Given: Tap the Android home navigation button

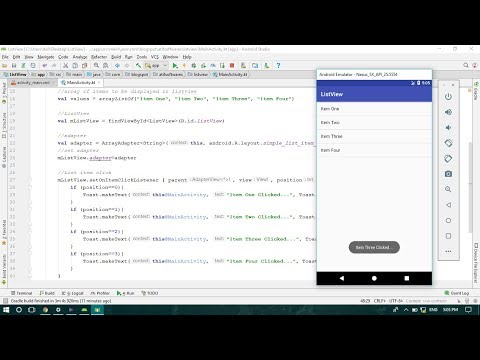Looking at the screenshot, I should (x=374, y=278).
